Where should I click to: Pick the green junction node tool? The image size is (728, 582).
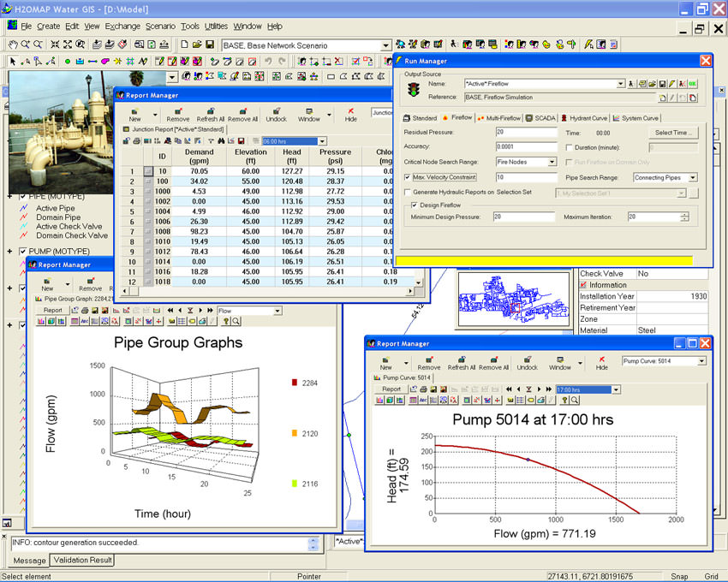coord(68,62)
